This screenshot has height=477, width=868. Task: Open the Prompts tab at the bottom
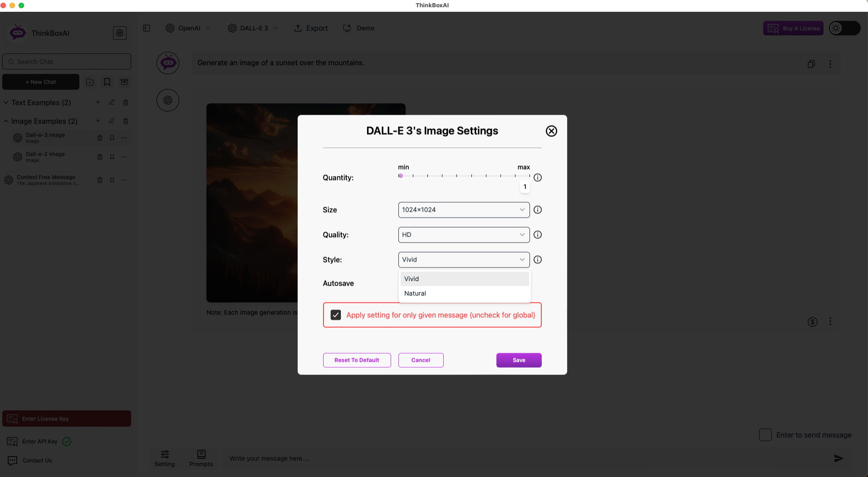coord(201,458)
